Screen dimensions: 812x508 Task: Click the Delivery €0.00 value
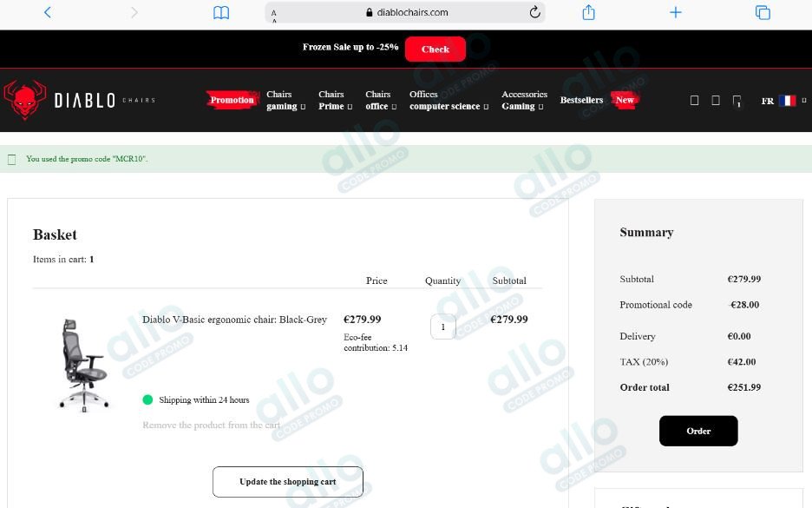click(x=739, y=336)
